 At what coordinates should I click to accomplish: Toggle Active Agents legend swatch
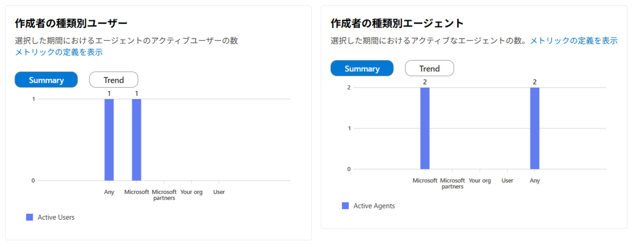(x=346, y=206)
